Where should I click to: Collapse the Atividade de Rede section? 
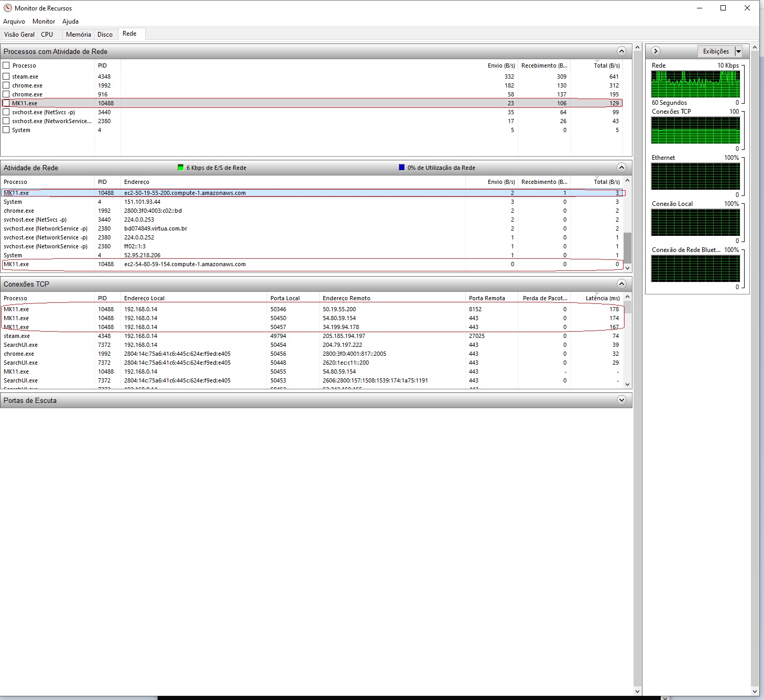pos(621,168)
